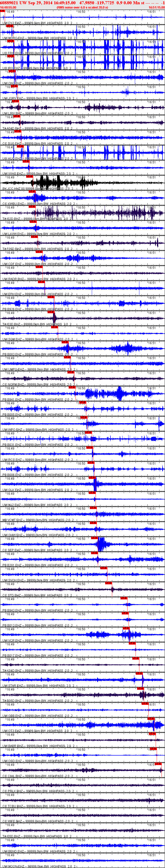Click the UW RADR BHZ station label

[38, 279]
